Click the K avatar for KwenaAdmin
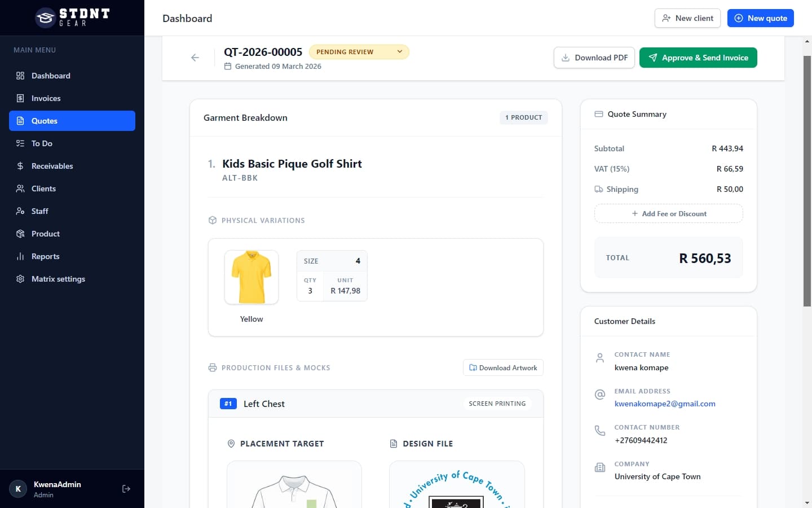This screenshot has height=508, width=812. point(18,489)
